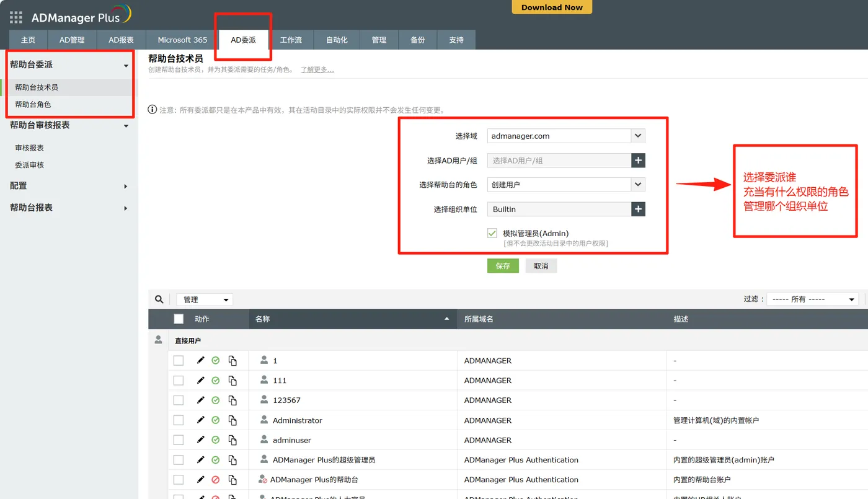868x499 pixels.
Task: Open the 备份 tab
Action: tap(417, 40)
